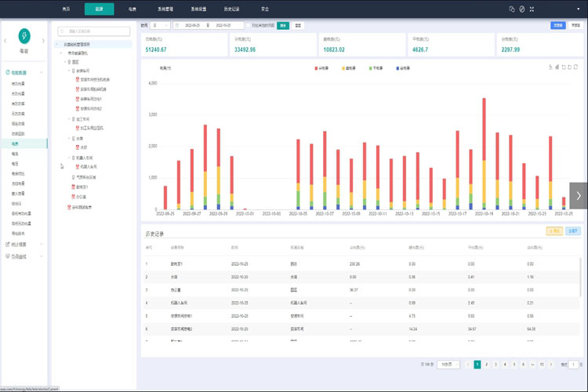The width and height of the screenshot is (588, 392).
Task: Toggle the comparison checkbox beside date range
Action: point(249,25)
